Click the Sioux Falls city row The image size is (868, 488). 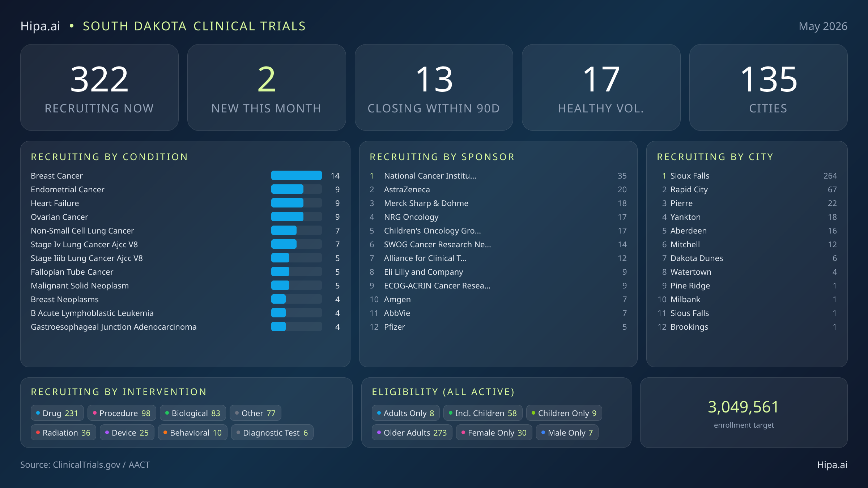(747, 175)
